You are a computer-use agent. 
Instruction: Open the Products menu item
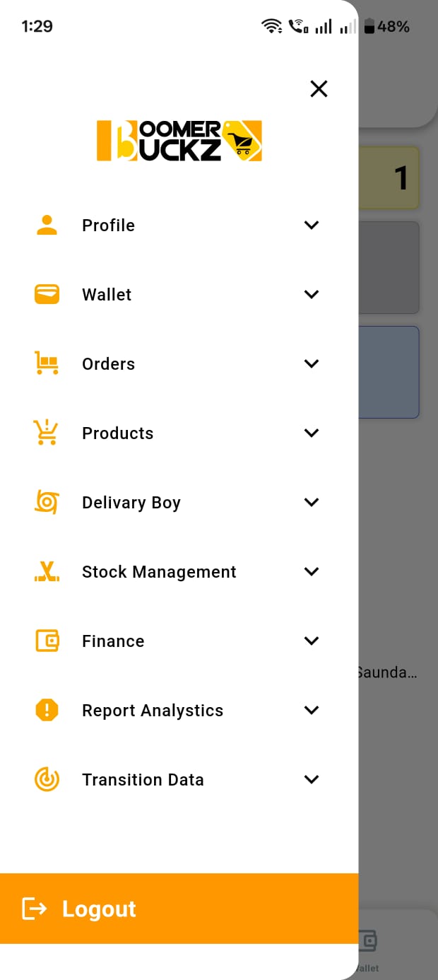(118, 433)
